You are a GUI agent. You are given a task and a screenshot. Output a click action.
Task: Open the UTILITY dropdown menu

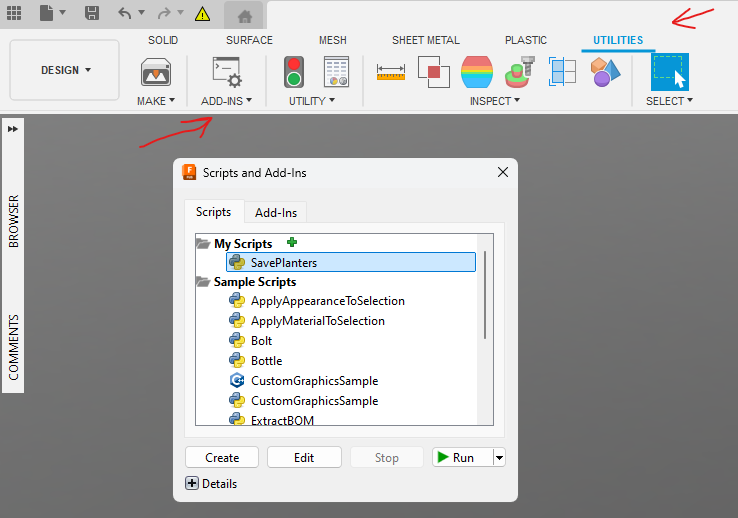[x=312, y=101]
